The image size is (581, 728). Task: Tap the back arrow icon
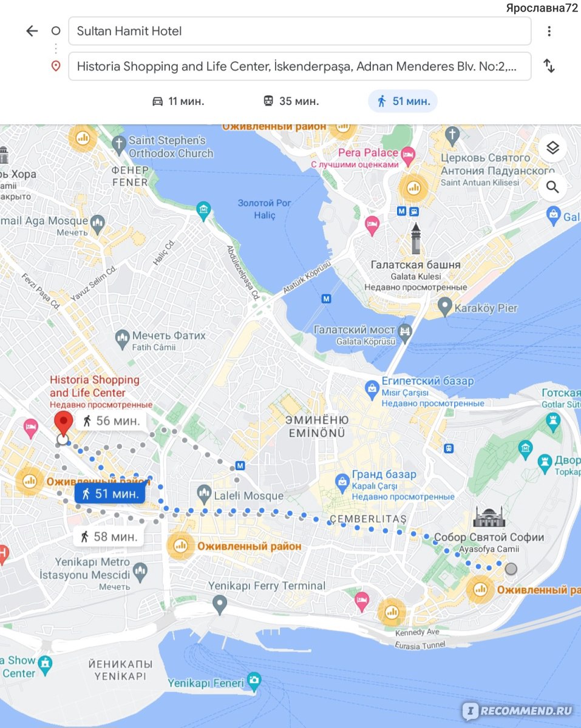point(32,31)
